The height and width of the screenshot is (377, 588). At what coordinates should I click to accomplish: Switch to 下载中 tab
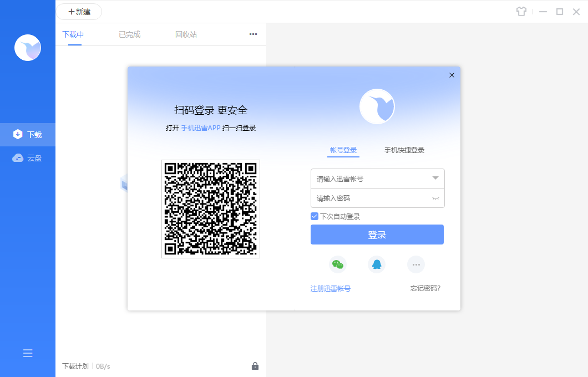coord(73,34)
